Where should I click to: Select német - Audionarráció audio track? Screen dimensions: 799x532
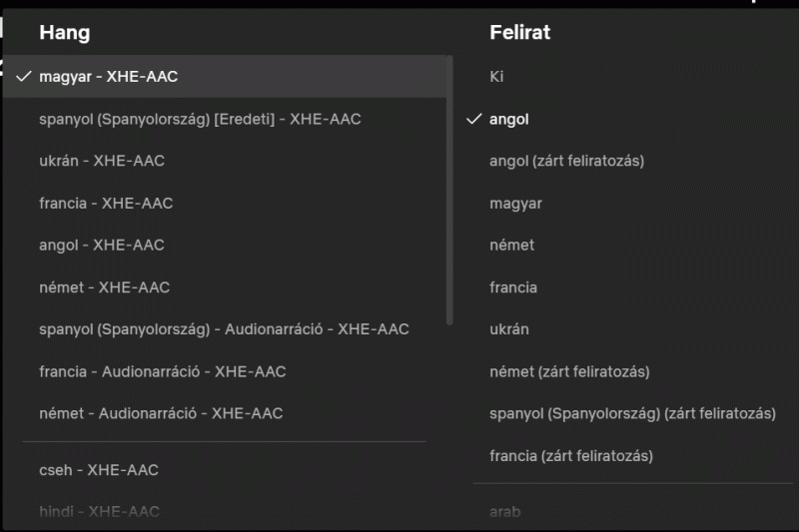point(160,413)
